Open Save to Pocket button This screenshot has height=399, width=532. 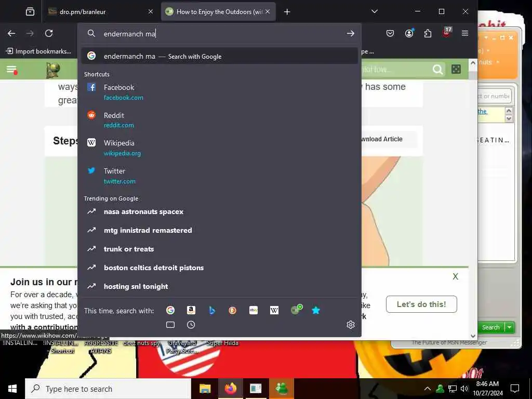tap(390, 33)
